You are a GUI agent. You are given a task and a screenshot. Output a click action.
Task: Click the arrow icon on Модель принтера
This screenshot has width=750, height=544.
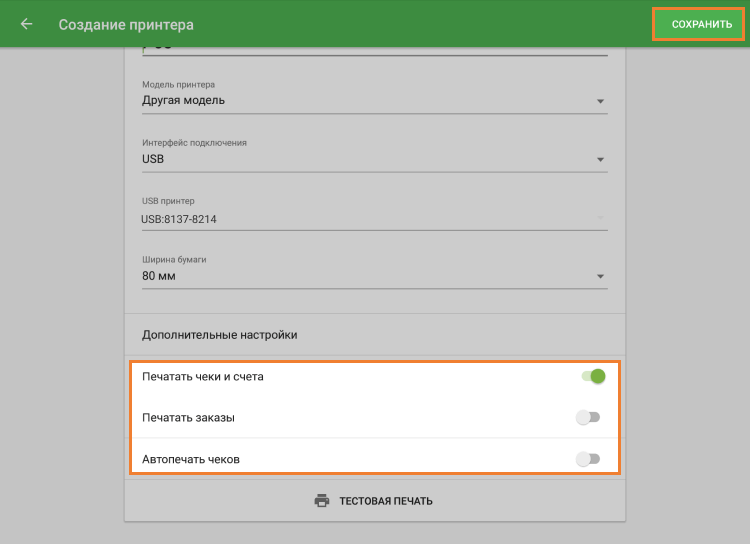pos(600,101)
